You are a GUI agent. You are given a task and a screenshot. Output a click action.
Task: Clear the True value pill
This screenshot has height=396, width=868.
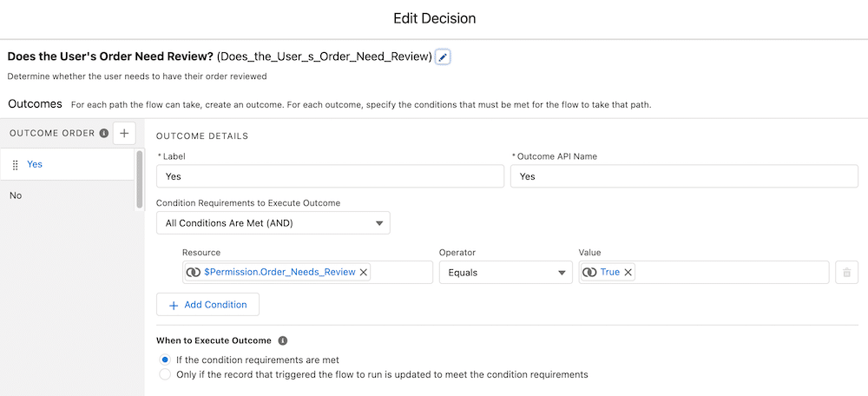tap(628, 273)
